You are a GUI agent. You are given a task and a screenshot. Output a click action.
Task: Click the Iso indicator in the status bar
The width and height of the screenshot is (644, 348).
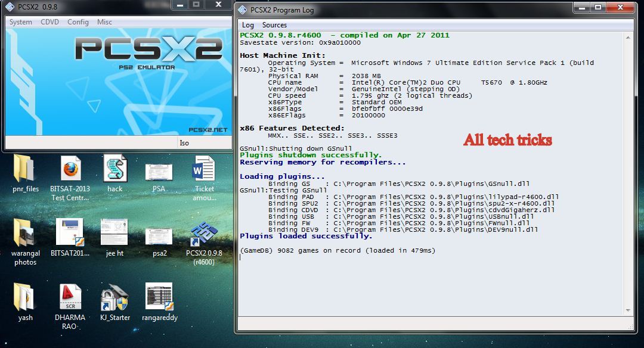tap(184, 143)
